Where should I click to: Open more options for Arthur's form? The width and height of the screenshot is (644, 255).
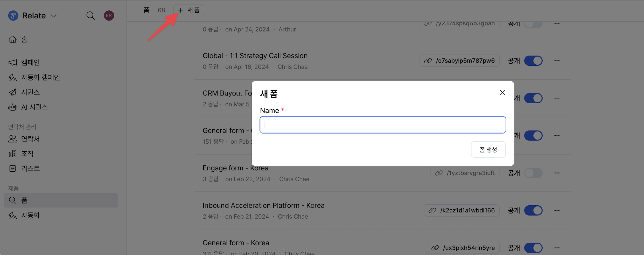(557, 23)
